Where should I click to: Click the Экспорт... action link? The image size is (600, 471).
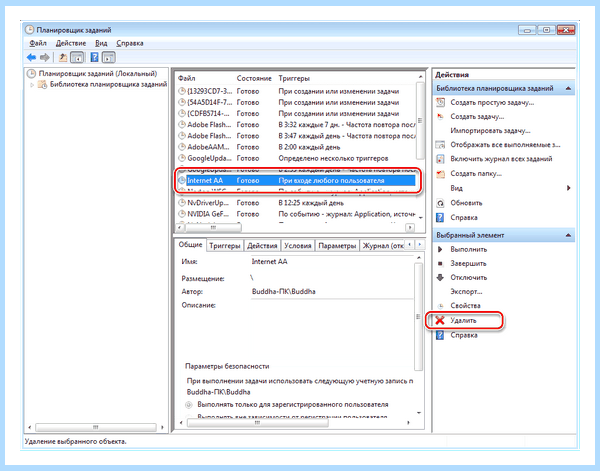pyautogui.click(x=466, y=292)
